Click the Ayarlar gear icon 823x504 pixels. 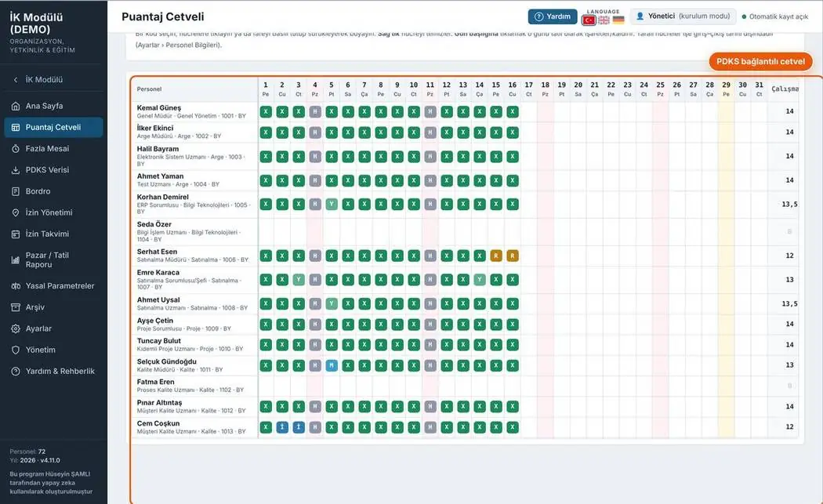point(16,328)
